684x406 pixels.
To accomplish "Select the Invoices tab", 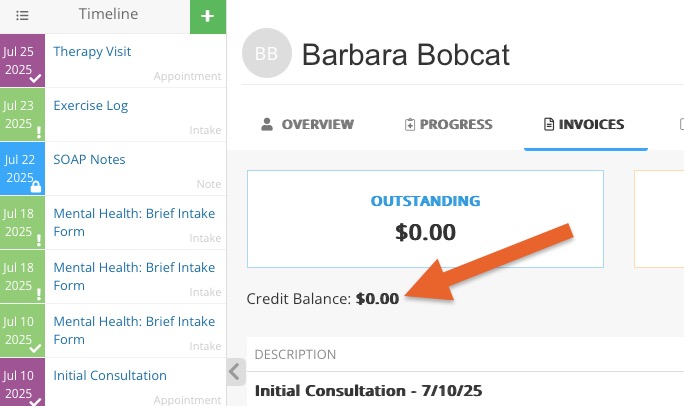I will [x=585, y=125].
